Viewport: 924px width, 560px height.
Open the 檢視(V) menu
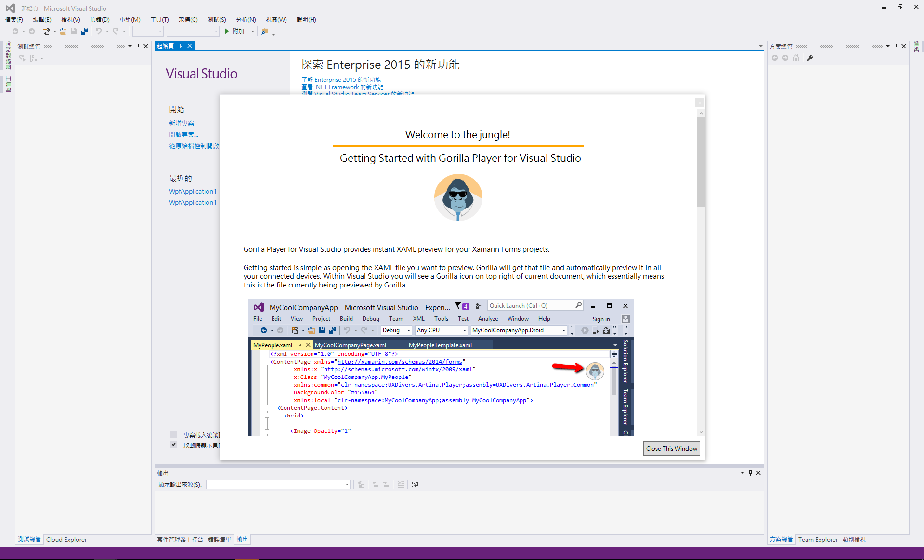71,20
